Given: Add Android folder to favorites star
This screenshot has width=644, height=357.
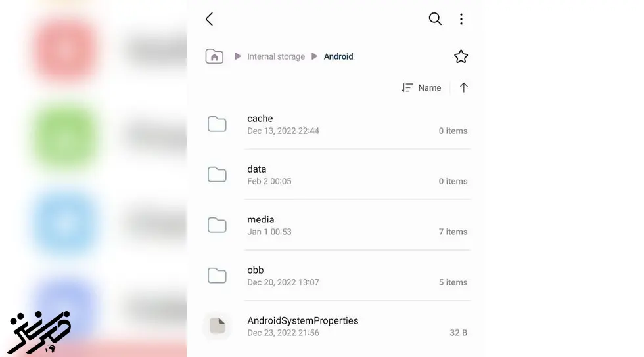Looking at the screenshot, I should [x=461, y=56].
